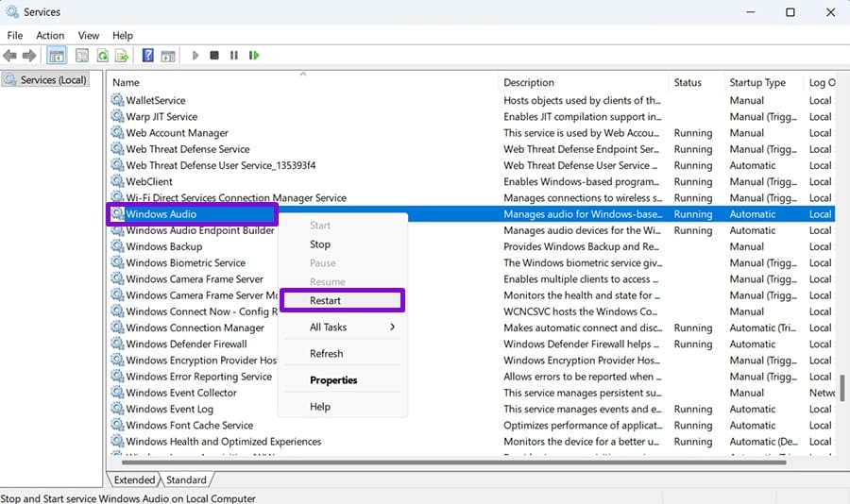Click the green Refresh toolbar icon
Viewport: 850px width, 504px height.
tap(102, 56)
